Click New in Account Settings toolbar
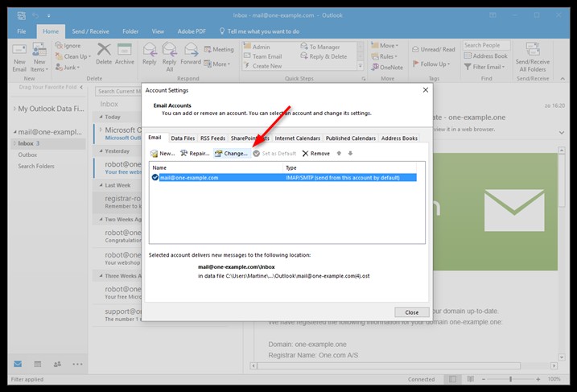This screenshot has height=392, width=577. [x=163, y=154]
